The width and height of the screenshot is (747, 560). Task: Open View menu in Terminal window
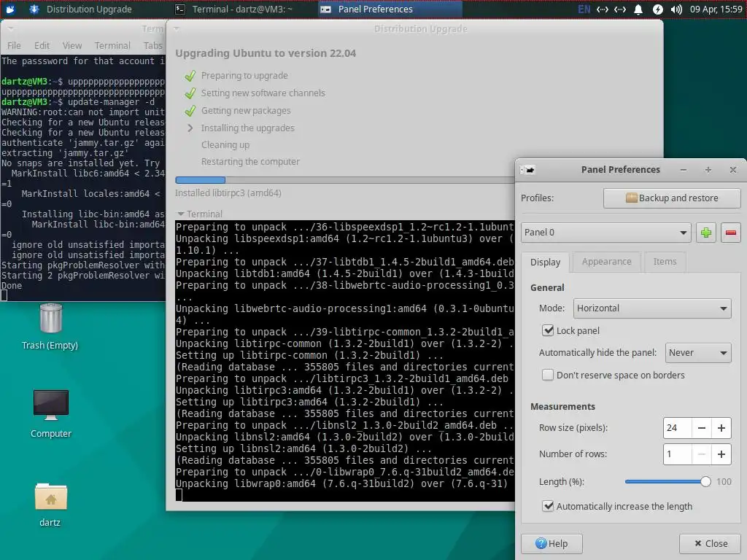[72, 45]
